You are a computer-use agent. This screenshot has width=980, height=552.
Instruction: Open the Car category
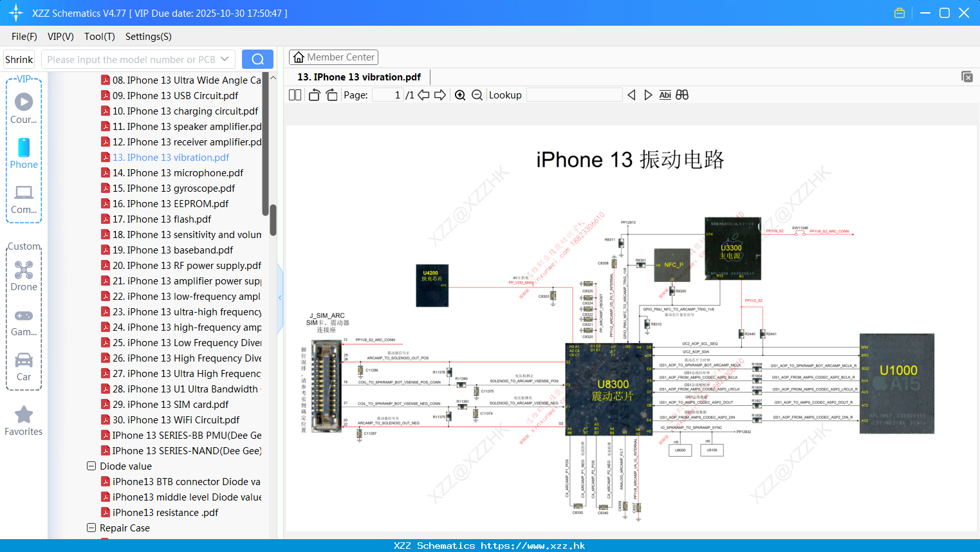tap(24, 367)
